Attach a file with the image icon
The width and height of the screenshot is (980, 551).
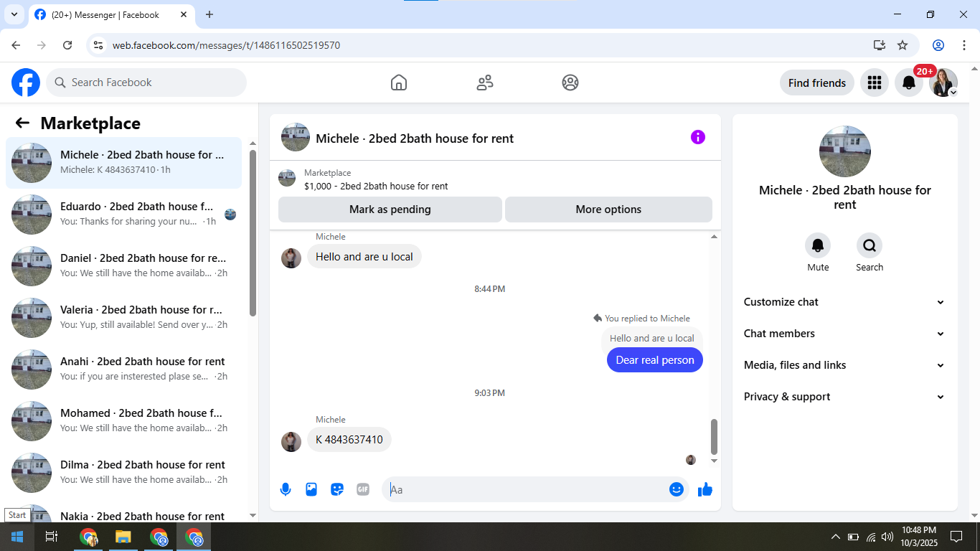(311, 489)
